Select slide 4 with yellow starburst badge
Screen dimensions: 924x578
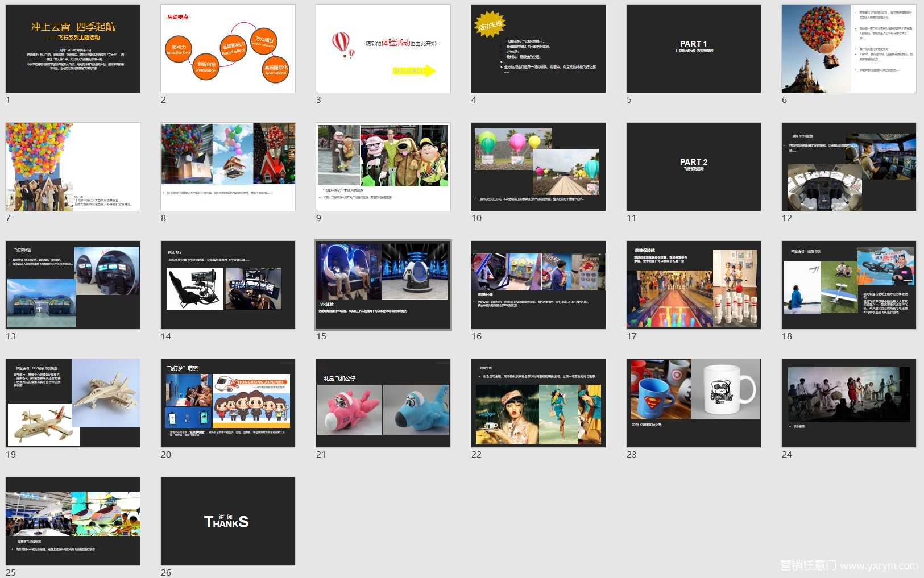point(538,48)
